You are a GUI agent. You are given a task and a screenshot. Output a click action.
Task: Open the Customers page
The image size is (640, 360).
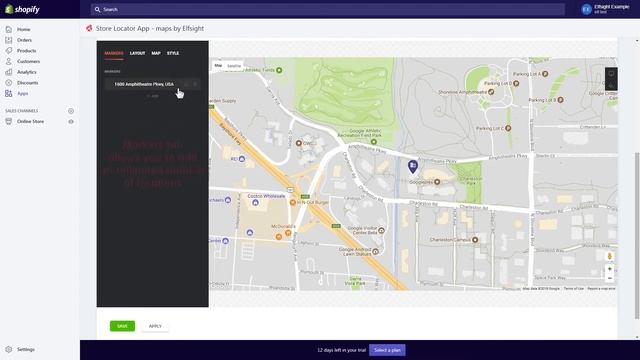coord(28,61)
